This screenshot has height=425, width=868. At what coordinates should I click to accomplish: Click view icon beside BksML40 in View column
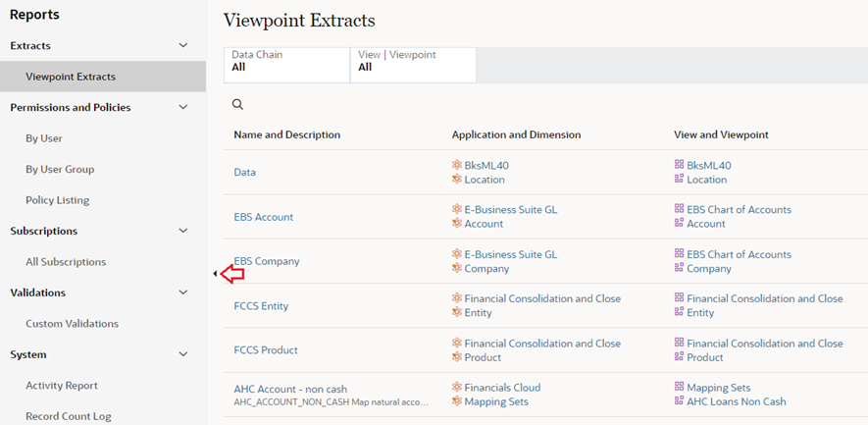point(679,165)
